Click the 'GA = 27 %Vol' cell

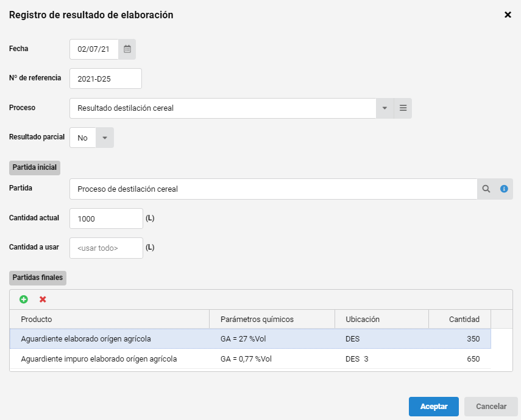[272, 338]
